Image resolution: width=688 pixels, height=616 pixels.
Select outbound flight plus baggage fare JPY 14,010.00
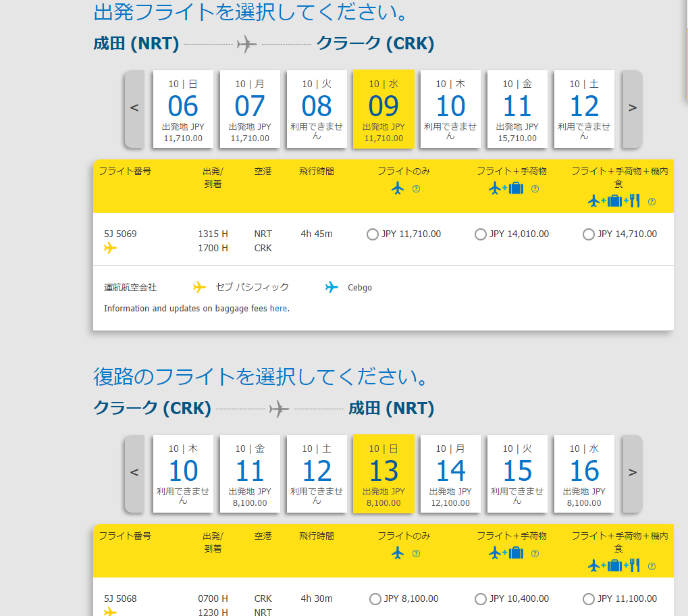click(x=480, y=234)
